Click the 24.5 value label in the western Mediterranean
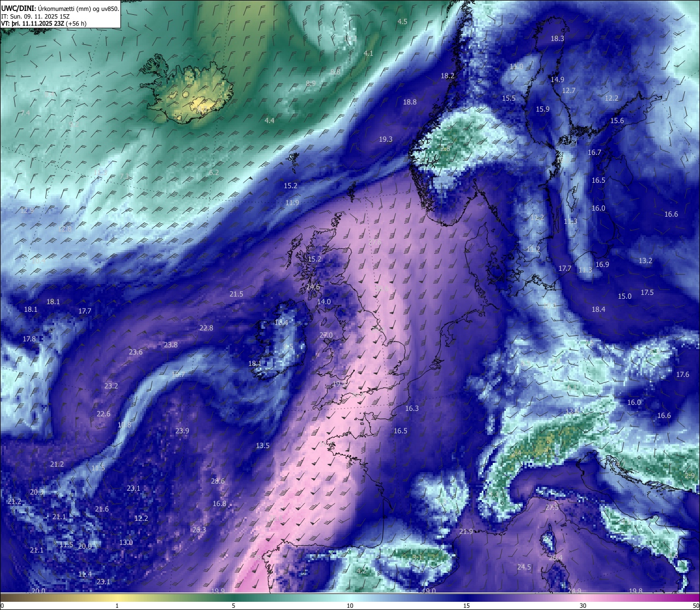This screenshot has width=700, height=610. 524,567
